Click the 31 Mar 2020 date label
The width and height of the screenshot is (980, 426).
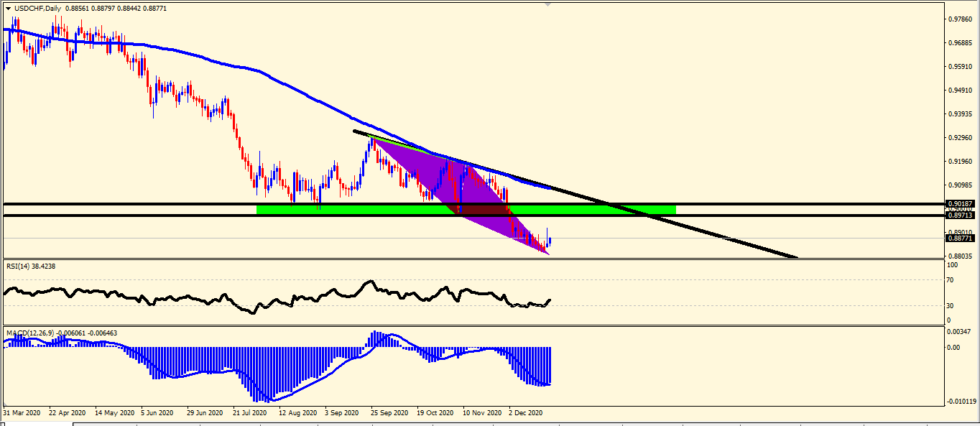coord(22,413)
